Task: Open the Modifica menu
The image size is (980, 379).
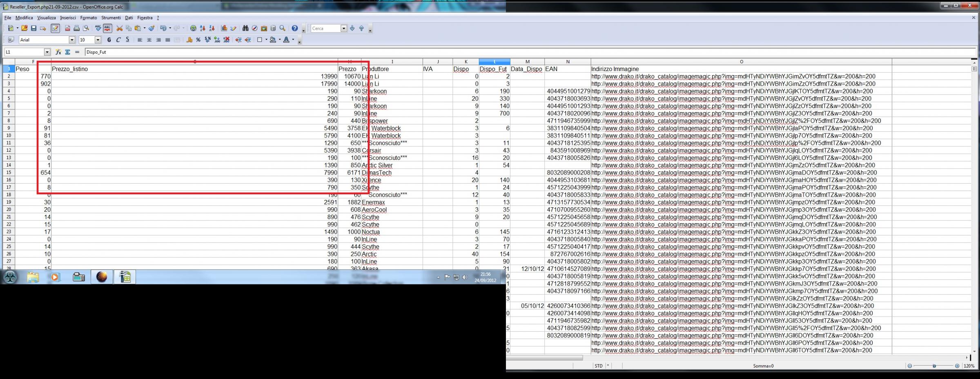Action: tap(24, 18)
